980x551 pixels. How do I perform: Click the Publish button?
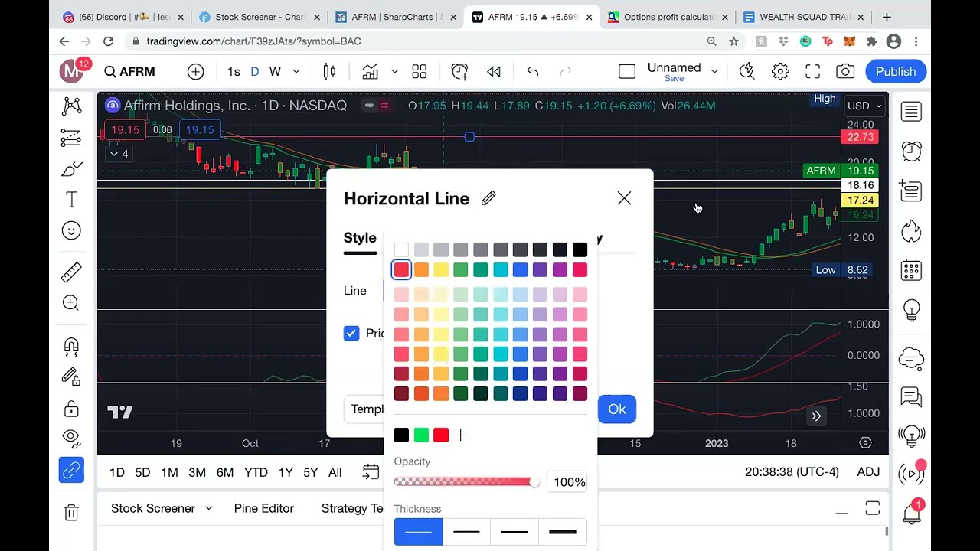click(x=896, y=71)
